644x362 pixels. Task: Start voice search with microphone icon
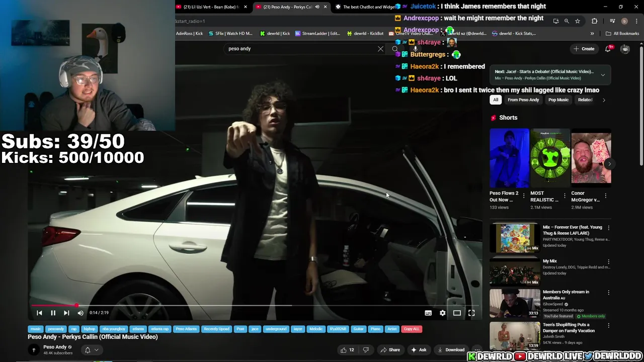click(416, 49)
